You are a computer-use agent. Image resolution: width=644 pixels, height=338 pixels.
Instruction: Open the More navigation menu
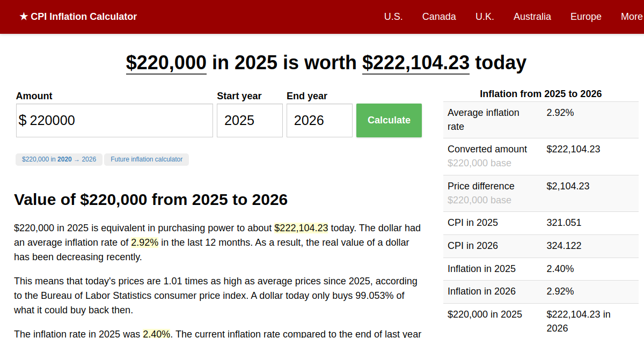pyautogui.click(x=632, y=17)
